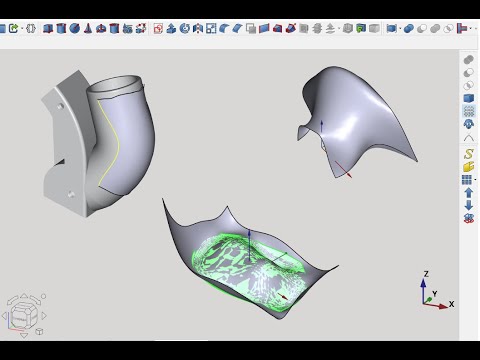Screen dimensions: 480x360
Task: Click the grey box icon after projection
Action: coord(374,28)
